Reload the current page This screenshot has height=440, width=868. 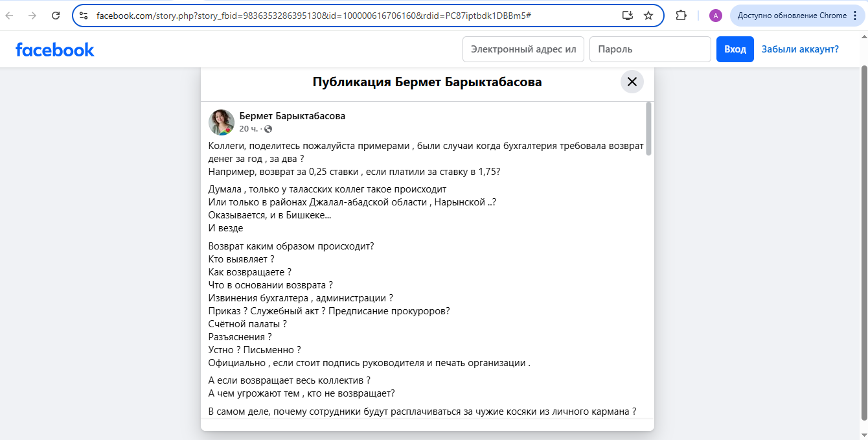(56, 16)
